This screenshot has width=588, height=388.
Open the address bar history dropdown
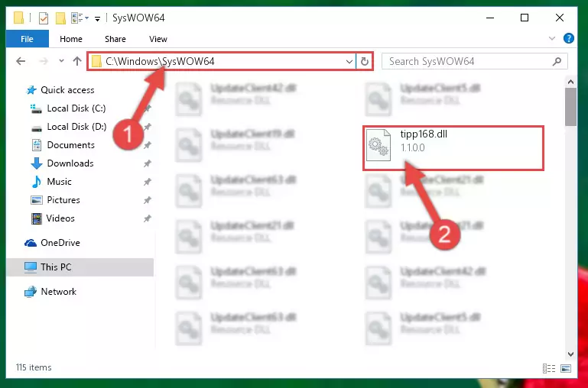pyautogui.click(x=349, y=61)
